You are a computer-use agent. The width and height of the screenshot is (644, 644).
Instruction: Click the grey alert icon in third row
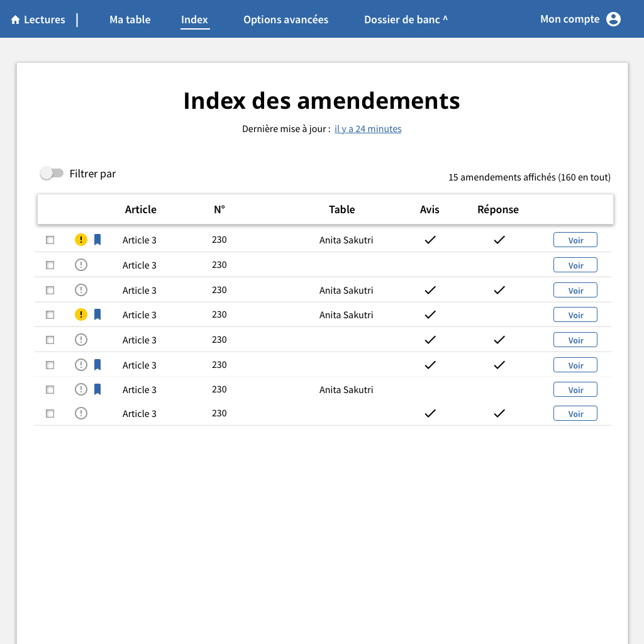(81, 290)
